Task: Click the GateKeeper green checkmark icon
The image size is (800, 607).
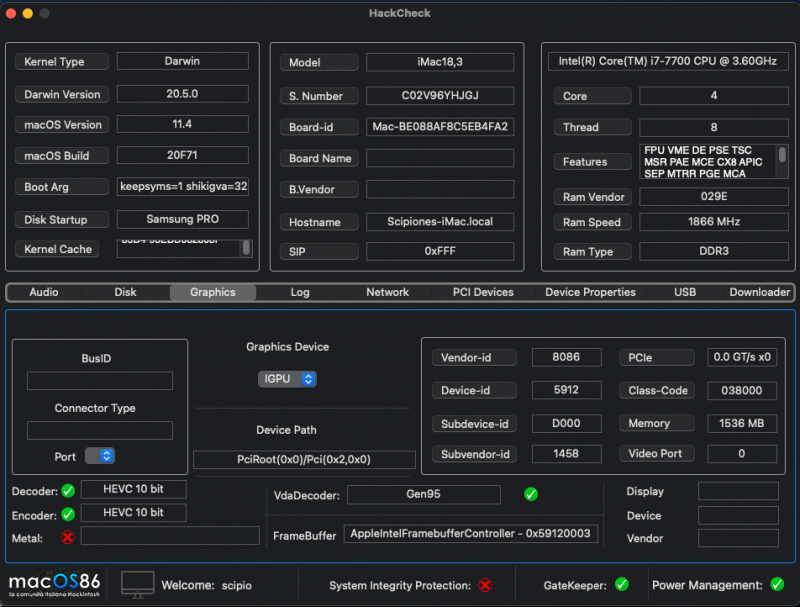Action: 621,584
